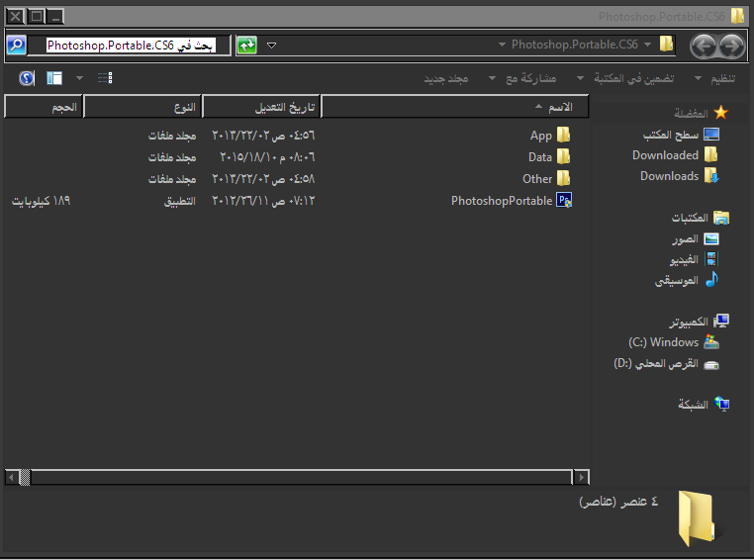Viewport: 754px width, 560px height.
Task: Sort by الحجم size column header
Action: click(x=44, y=106)
